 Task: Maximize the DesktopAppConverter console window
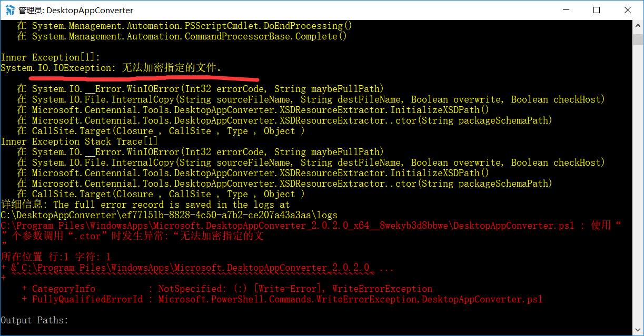point(597,10)
